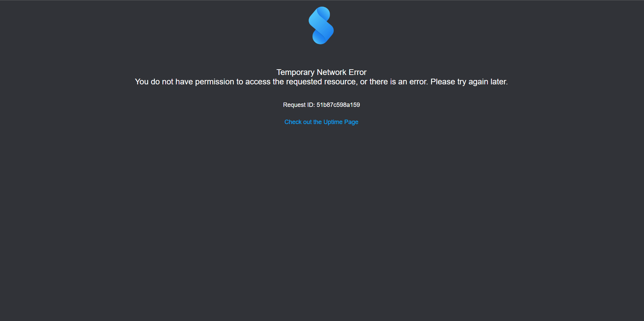The image size is (644, 321).
Task: Click the words 'You do not have permission'
Action: tap(184, 82)
